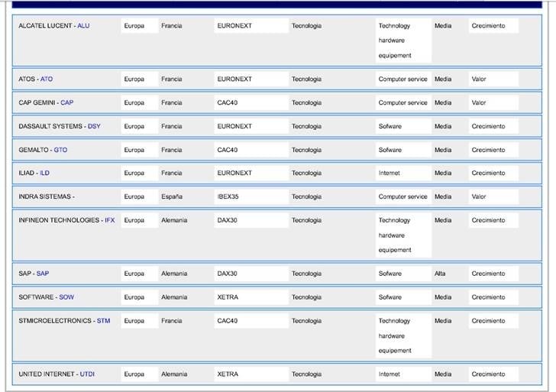The width and height of the screenshot is (556, 392).
Task: Click Francia in the STMicroelectronics row
Action: pyautogui.click(x=172, y=321)
